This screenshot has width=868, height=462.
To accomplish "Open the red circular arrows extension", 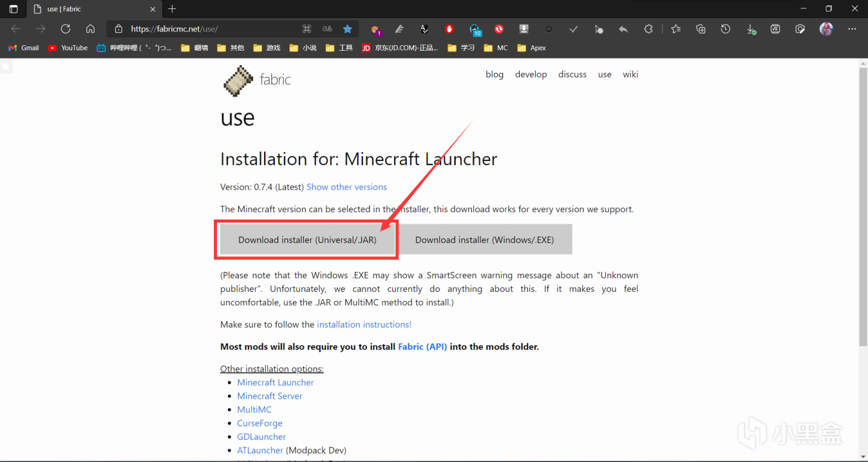I will [x=499, y=29].
